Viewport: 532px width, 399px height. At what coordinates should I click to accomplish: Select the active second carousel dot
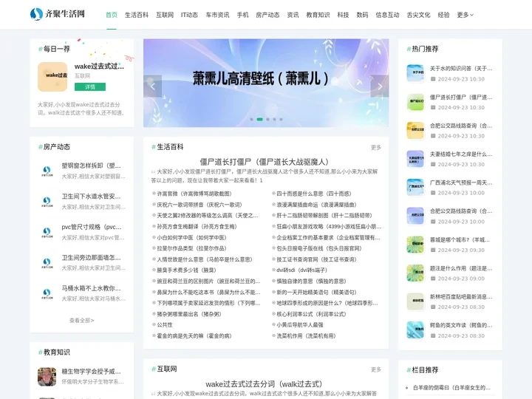pos(259,120)
